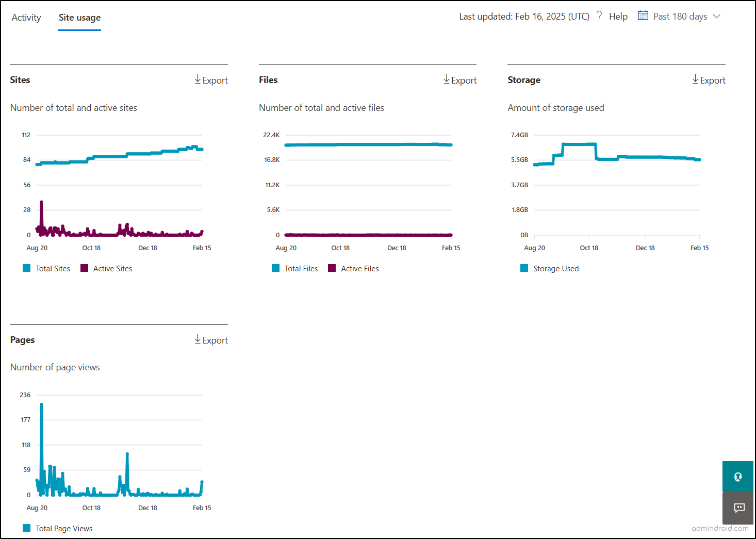This screenshot has width=756, height=539.
Task: Click the download icon beside Files Export
Action: pyautogui.click(x=446, y=79)
